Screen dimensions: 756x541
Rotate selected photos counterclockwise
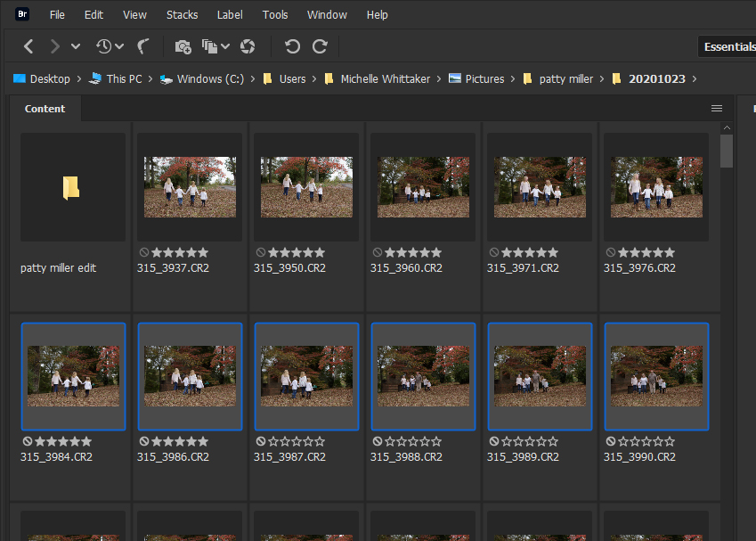tap(294, 45)
